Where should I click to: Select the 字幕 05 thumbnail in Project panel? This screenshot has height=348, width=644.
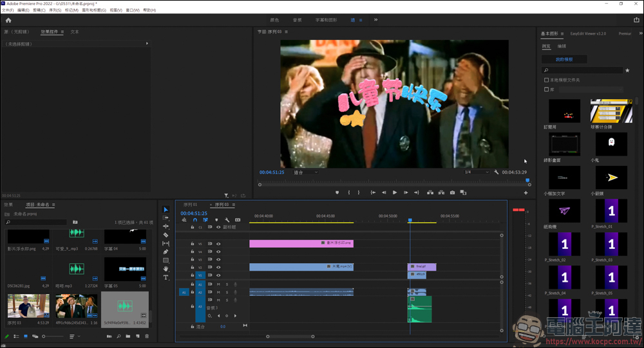pos(125,270)
